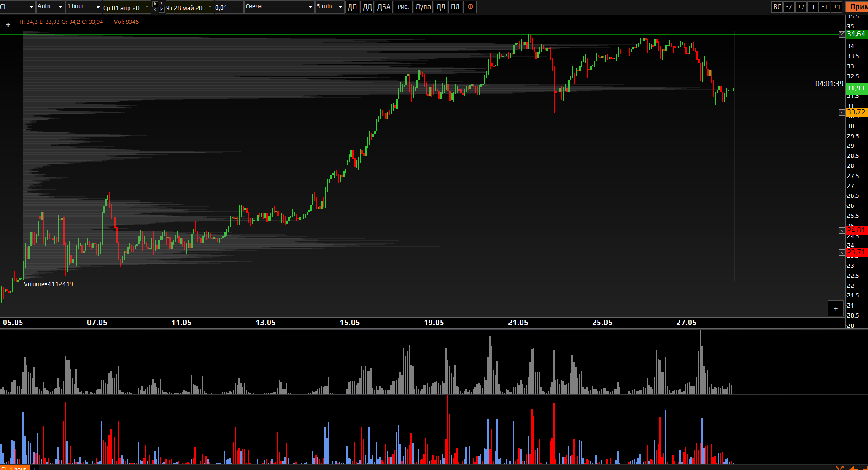Open the Рис. drawing tools button

tap(403, 7)
